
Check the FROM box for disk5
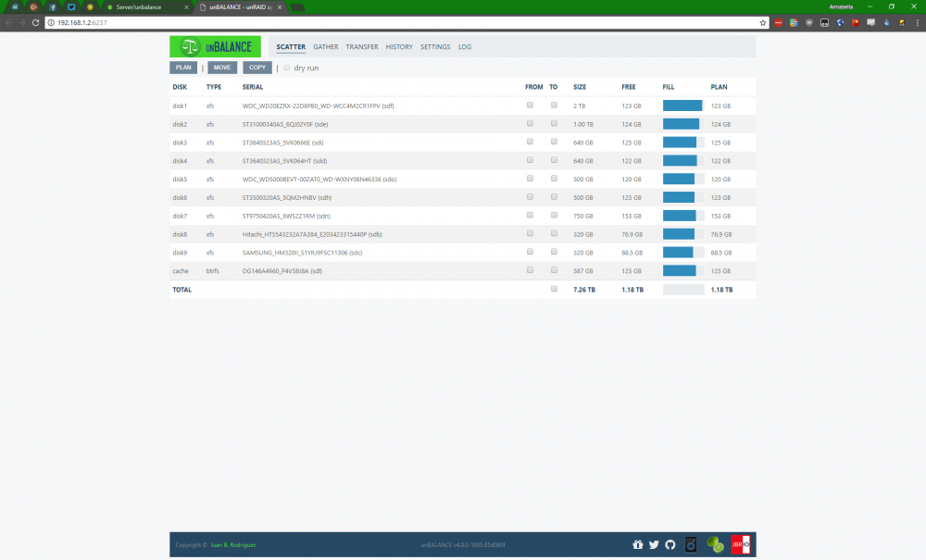point(530,179)
